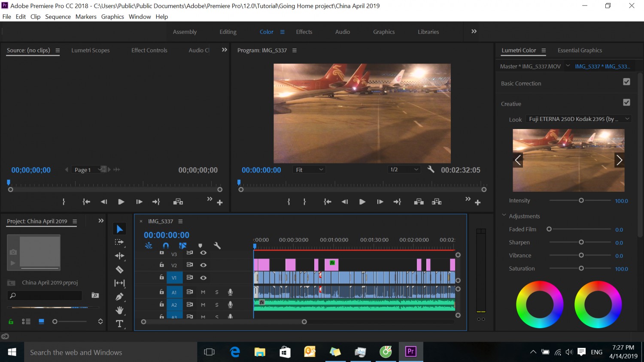
Task: Open the Sequence menu
Action: (x=58, y=17)
